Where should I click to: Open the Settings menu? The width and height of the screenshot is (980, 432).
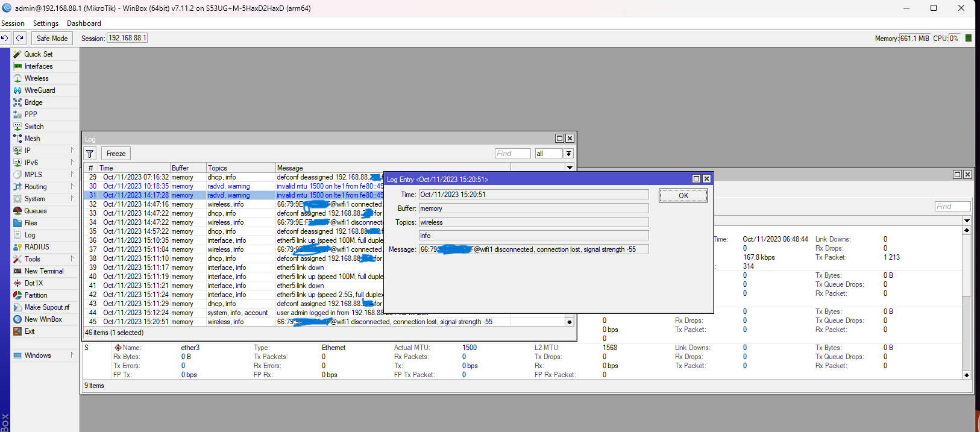pos(46,23)
